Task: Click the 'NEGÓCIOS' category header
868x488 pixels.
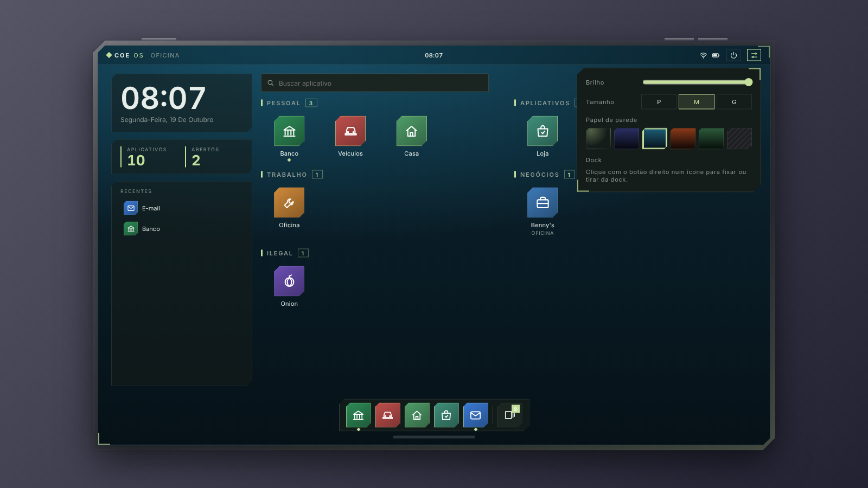Action: tap(540, 175)
